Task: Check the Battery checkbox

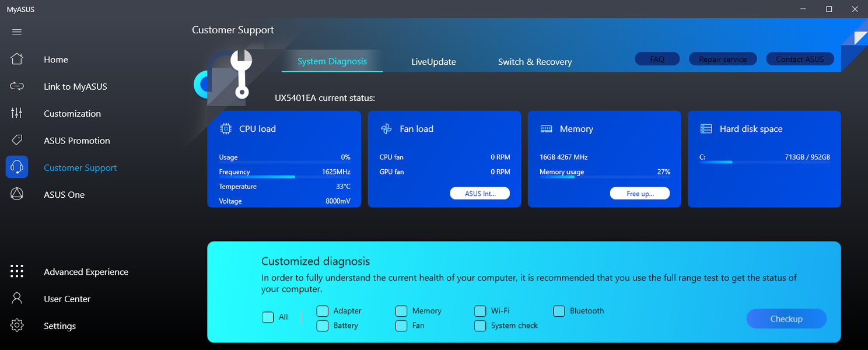Action: pyautogui.click(x=323, y=325)
